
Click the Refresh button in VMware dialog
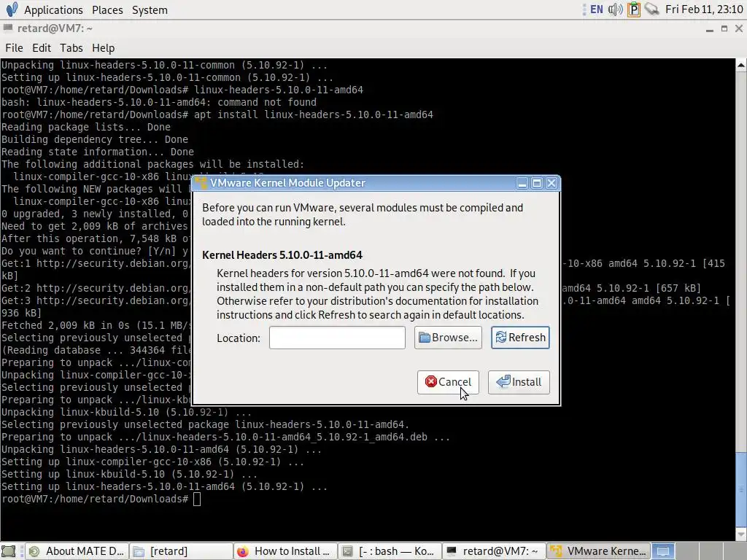520,338
